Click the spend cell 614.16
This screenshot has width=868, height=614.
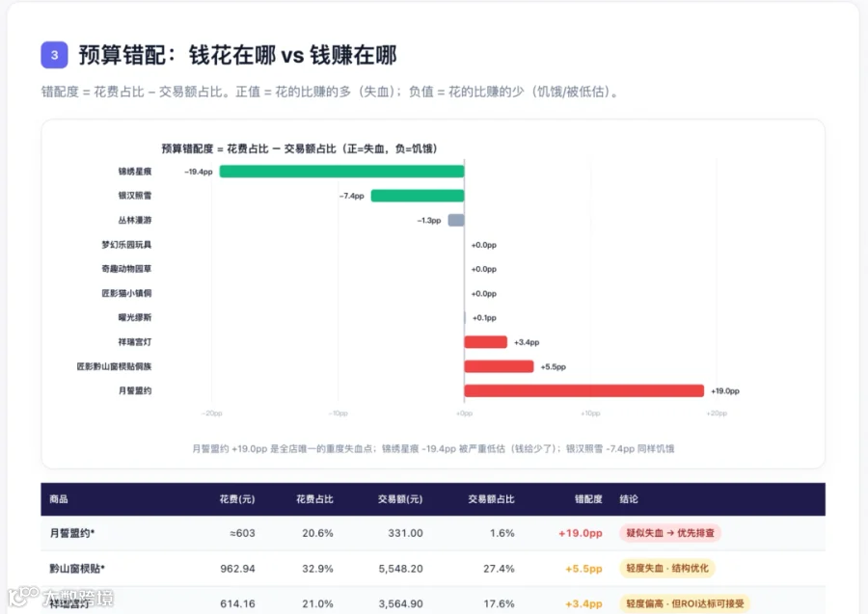tap(237, 603)
